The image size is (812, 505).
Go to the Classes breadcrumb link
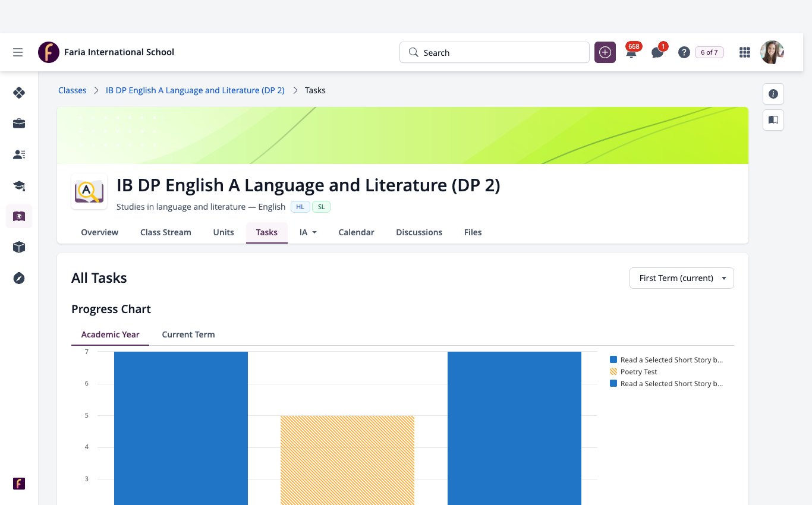73,90
